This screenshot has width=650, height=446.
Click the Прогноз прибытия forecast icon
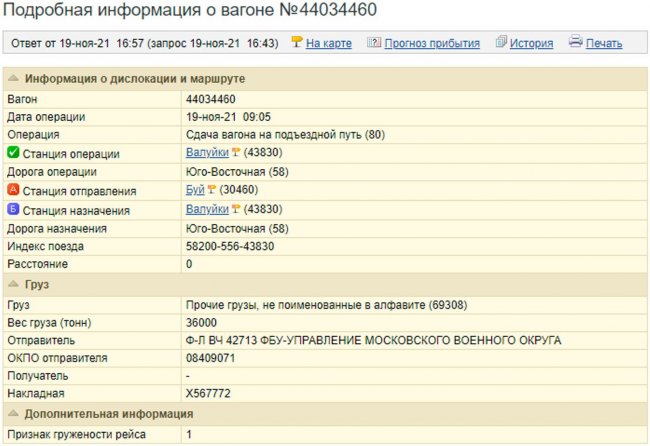click(x=374, y=43)
